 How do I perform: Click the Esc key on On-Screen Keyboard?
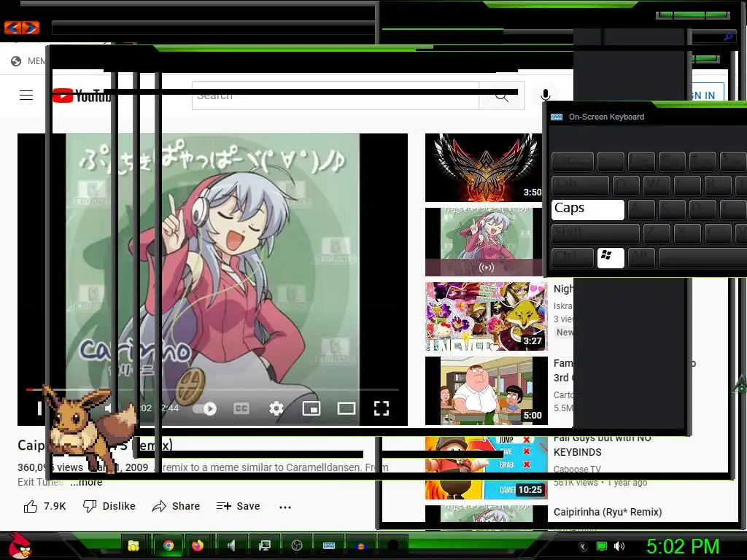point(572,162)
